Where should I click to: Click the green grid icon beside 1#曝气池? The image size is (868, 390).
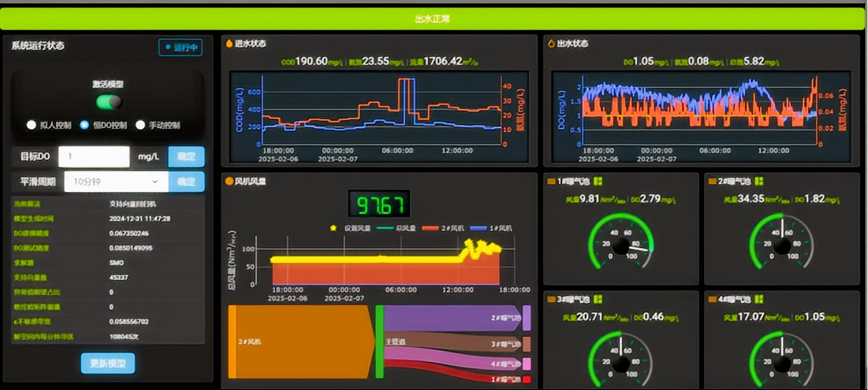coord(597,181)
